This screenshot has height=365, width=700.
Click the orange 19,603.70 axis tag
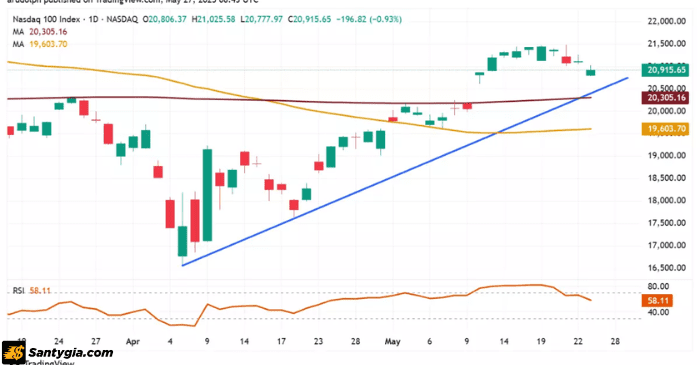666,129
